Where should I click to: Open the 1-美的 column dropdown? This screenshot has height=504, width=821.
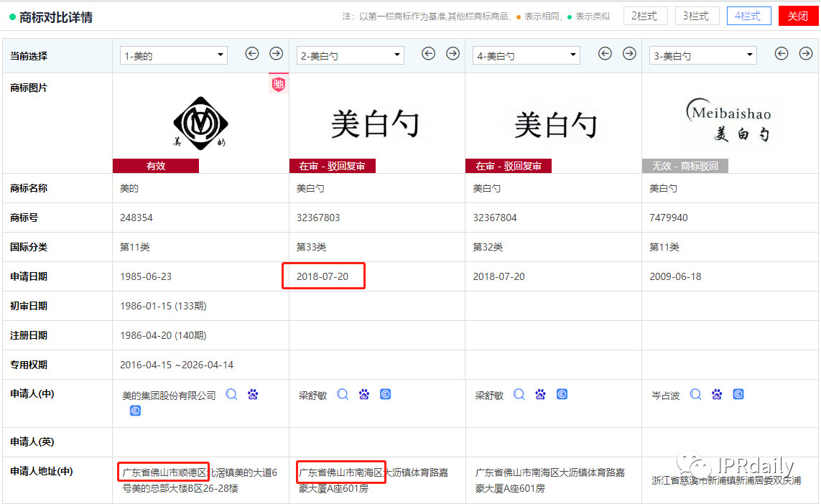tap(173, 55)
